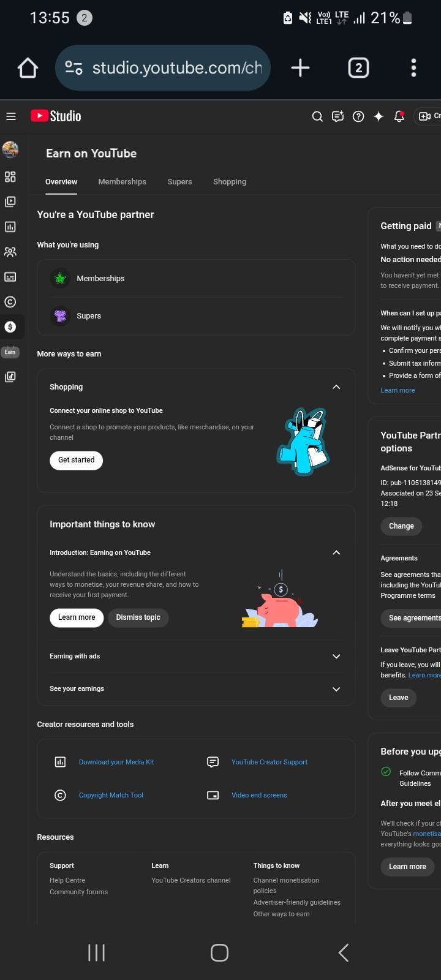Open the Download your Media Kit link
Viewport: 441px width, 980px height.
[116, 762]
